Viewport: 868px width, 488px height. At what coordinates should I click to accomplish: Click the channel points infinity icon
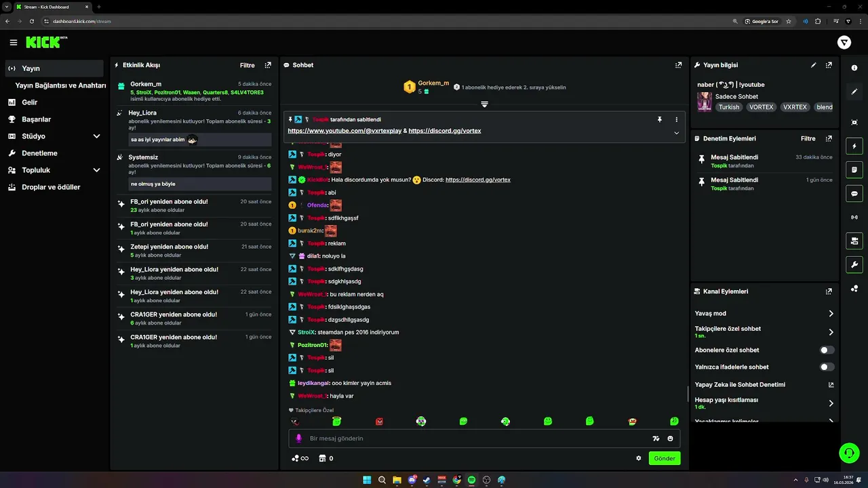300,458
